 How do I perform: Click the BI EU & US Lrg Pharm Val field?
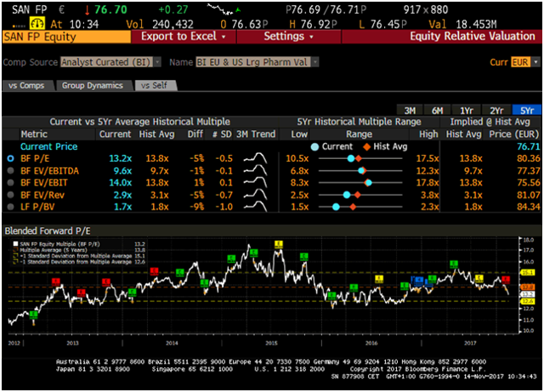pos(253,62)
